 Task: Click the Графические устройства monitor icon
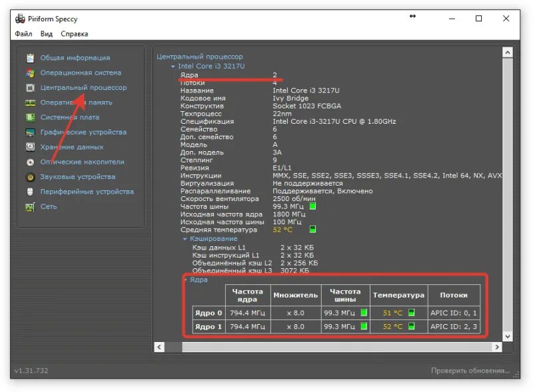click(30, 132)
